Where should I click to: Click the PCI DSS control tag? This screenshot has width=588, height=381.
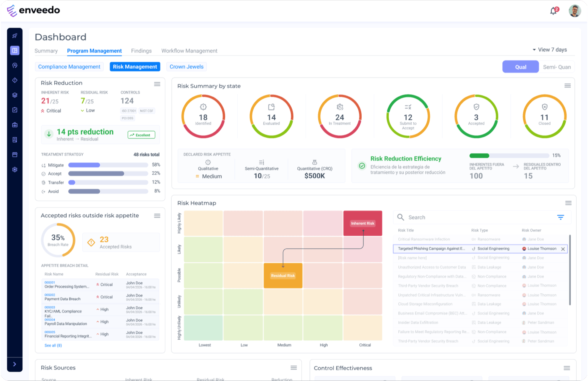[127, 118]
